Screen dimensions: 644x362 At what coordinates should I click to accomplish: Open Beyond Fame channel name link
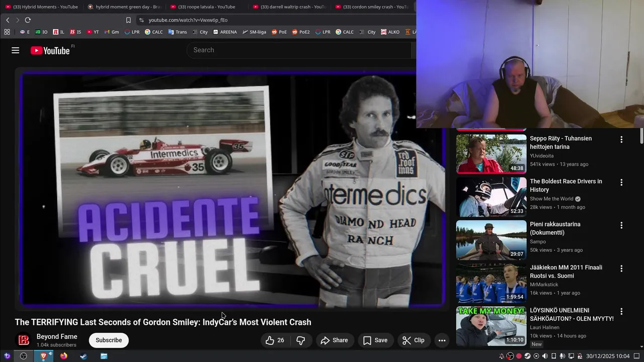57,336
